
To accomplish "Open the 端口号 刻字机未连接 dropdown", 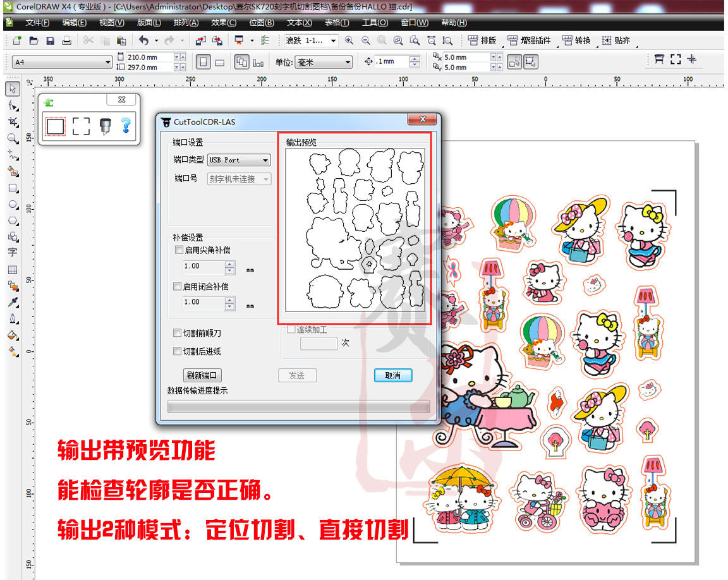I will tap(239, 179).
